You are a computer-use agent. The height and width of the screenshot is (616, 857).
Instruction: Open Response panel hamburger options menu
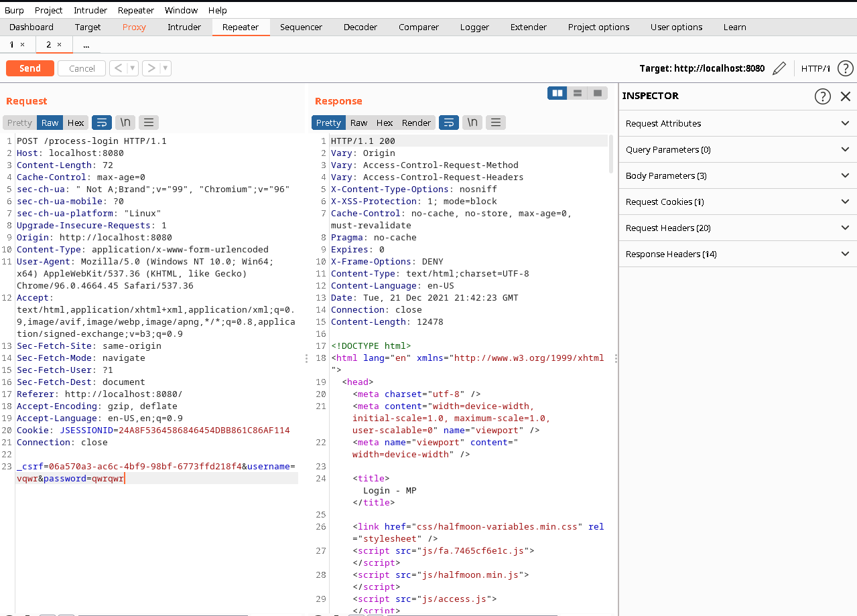tap(496, 123)
